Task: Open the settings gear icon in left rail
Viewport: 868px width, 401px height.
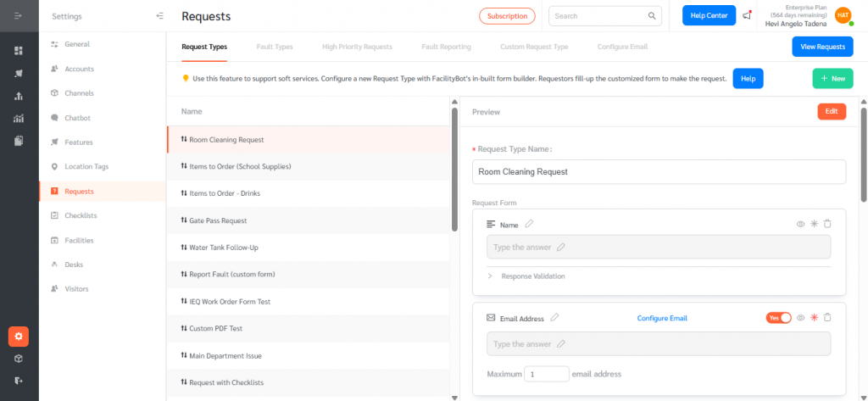Action: click(x=19, y=336)
